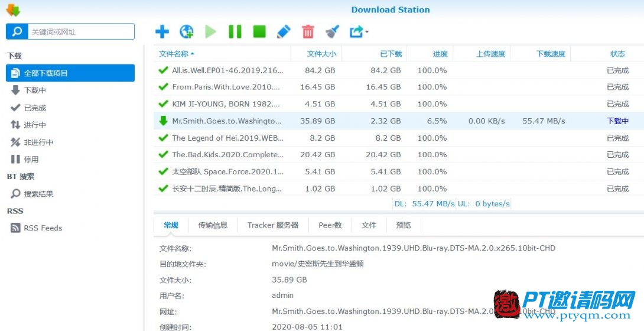Switch to the 传输信息 tab

[213, 225]
